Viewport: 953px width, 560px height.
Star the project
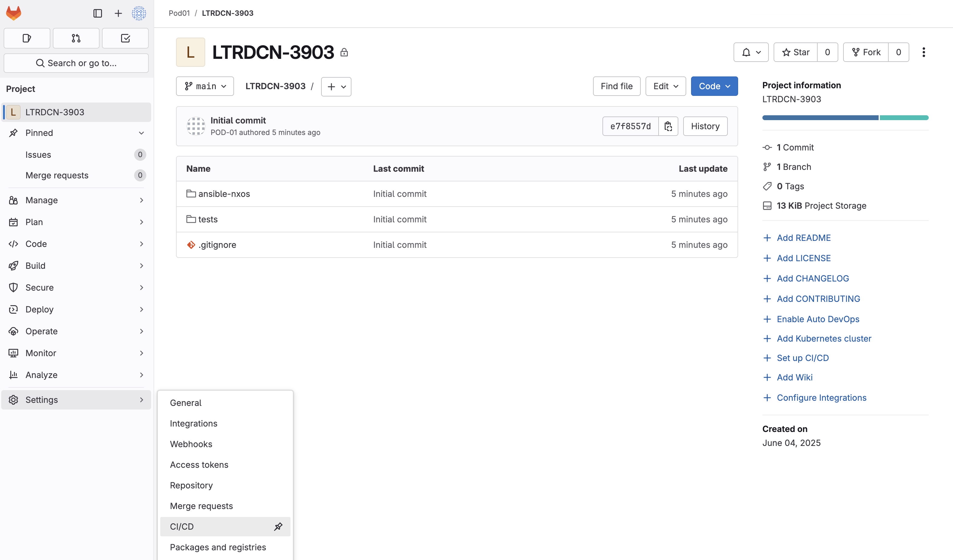pos(796,52)
